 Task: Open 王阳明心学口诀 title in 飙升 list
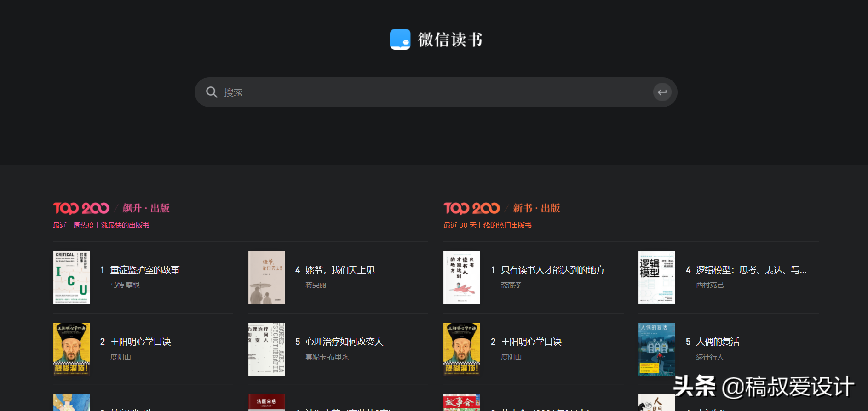click(140, 342)
